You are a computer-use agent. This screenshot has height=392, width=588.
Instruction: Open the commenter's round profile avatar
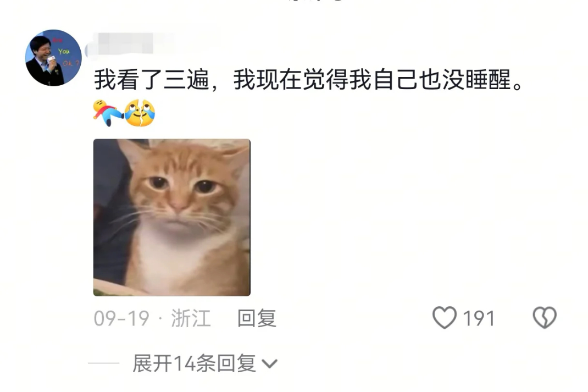53,58
